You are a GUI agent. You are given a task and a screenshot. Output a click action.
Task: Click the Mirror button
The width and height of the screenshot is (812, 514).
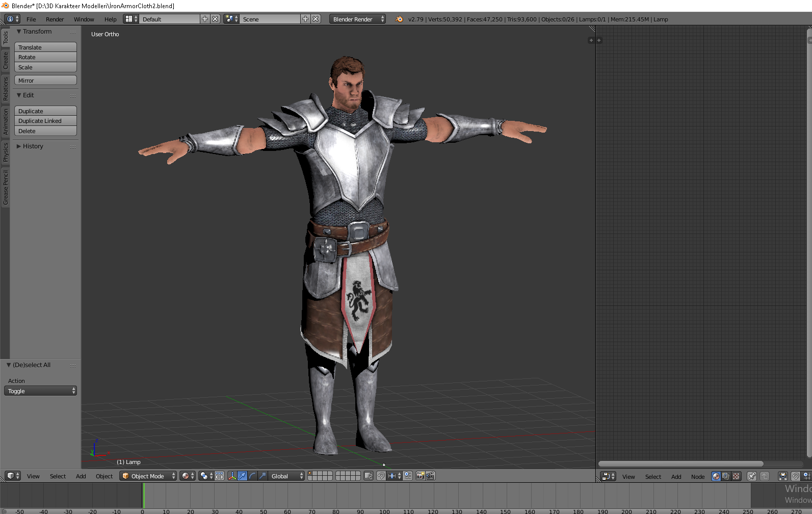click(45, 81)
